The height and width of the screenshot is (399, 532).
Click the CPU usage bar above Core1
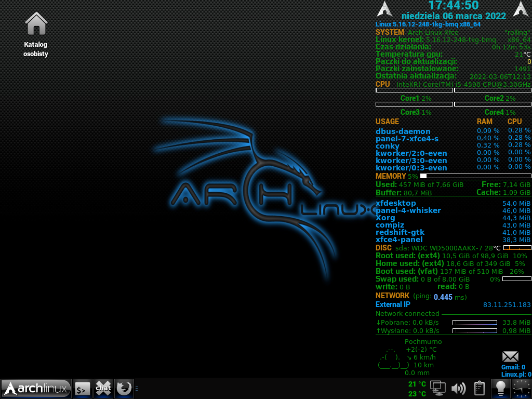click(x=414, y=90)
